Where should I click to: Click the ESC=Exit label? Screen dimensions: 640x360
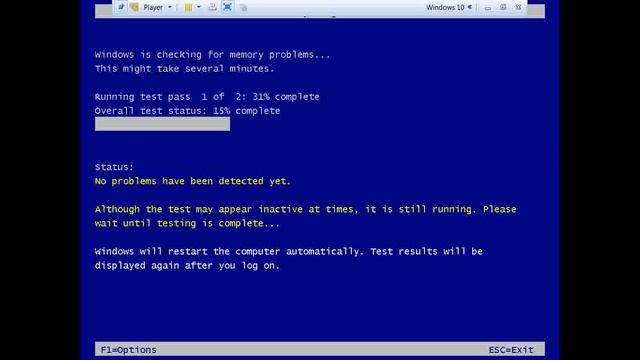tap(511, 350)
